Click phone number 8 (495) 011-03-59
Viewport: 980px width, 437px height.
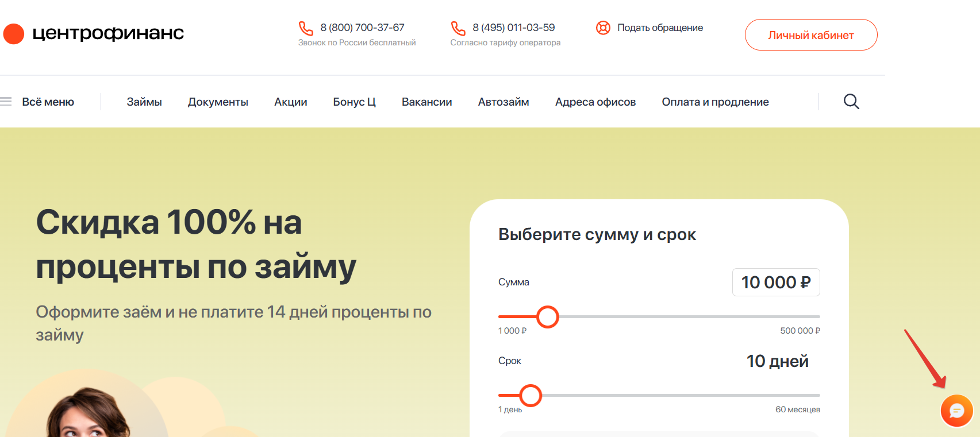click(514, 28)
